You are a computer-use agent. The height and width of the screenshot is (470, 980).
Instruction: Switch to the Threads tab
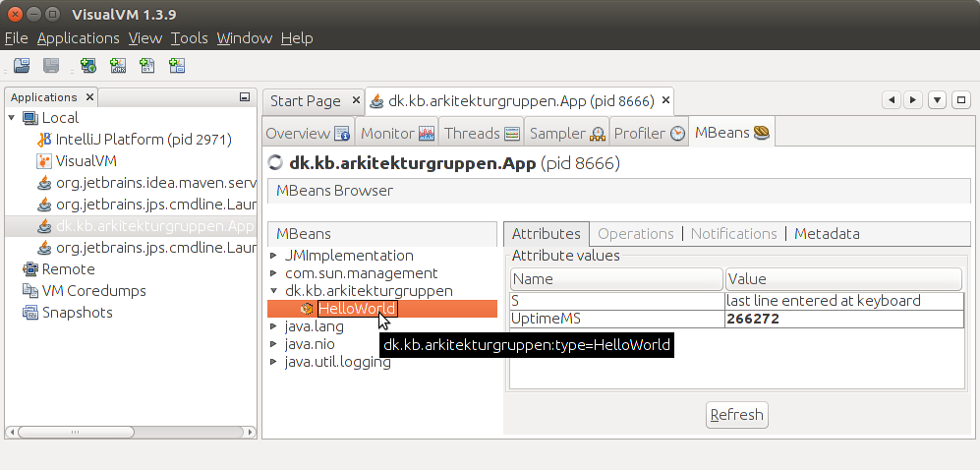click(x=482, y=133)
